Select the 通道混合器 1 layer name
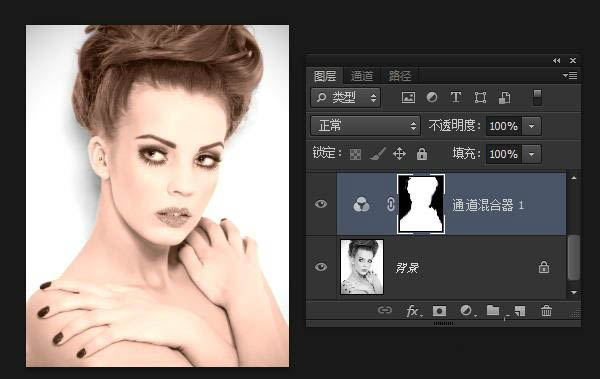 pos(488,206)
